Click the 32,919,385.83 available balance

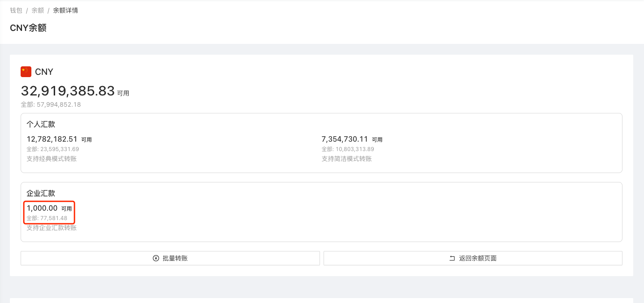pos(68,91)
